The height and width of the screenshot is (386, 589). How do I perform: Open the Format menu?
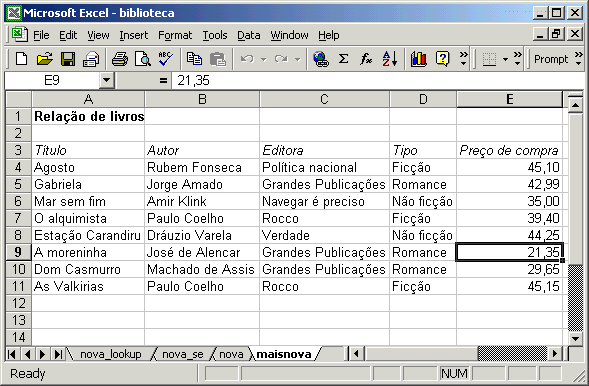tap(175, 35)
